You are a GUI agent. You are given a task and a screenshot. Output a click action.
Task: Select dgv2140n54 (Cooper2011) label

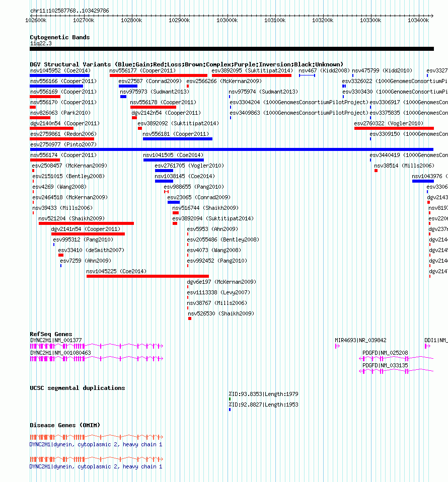(65, 123)
